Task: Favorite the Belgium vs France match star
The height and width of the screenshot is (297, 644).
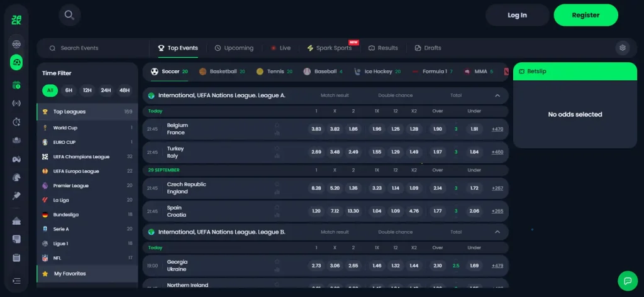Action: click(x=277, y=125)
